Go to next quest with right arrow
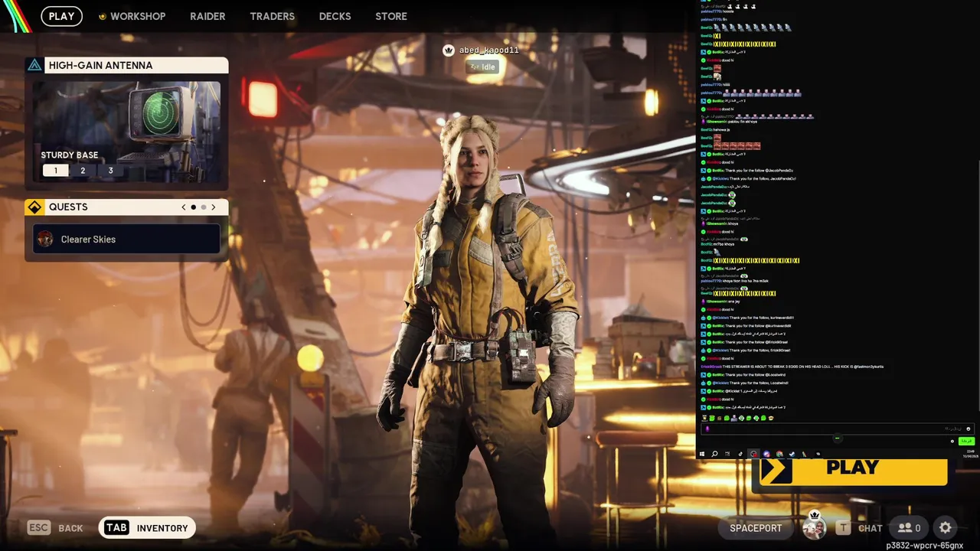This screenshot has height=551, width=980. pos(214,207)
